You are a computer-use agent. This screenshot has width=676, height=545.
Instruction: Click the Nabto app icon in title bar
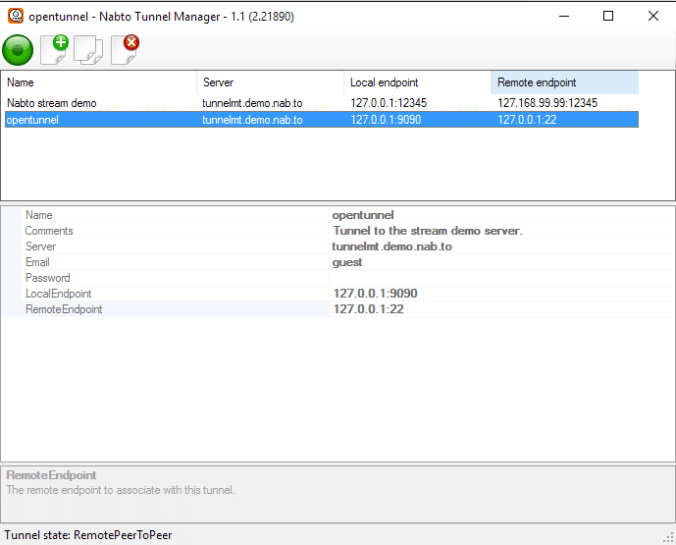pos(16,16)
